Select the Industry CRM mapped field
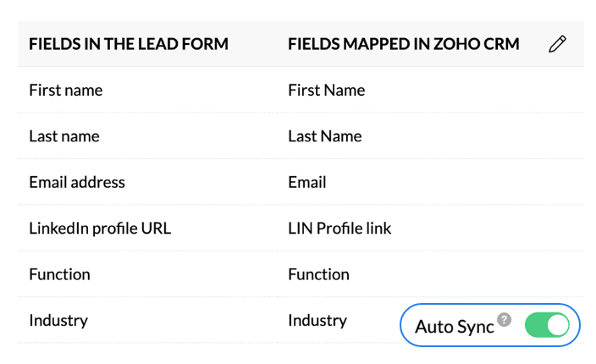The height and width of the screenshot is (364, 596). point(317,320)
